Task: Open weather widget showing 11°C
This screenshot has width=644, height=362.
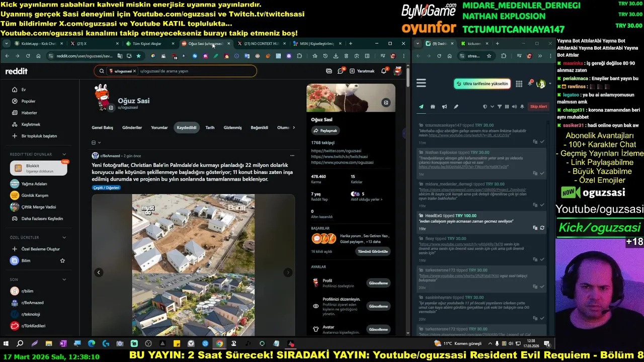Action: pos(458,343)
